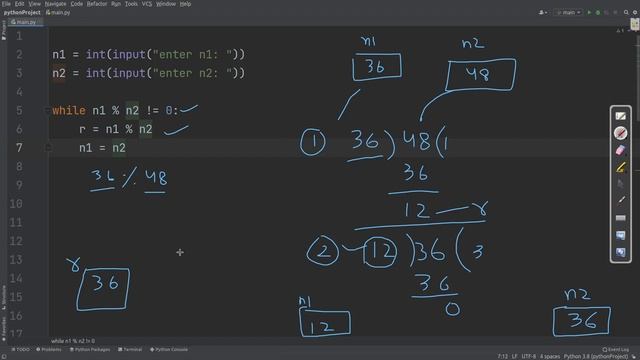Open the Project tool window side tab
This screenshot has width=640, height=360.
[x=4, y=31]
